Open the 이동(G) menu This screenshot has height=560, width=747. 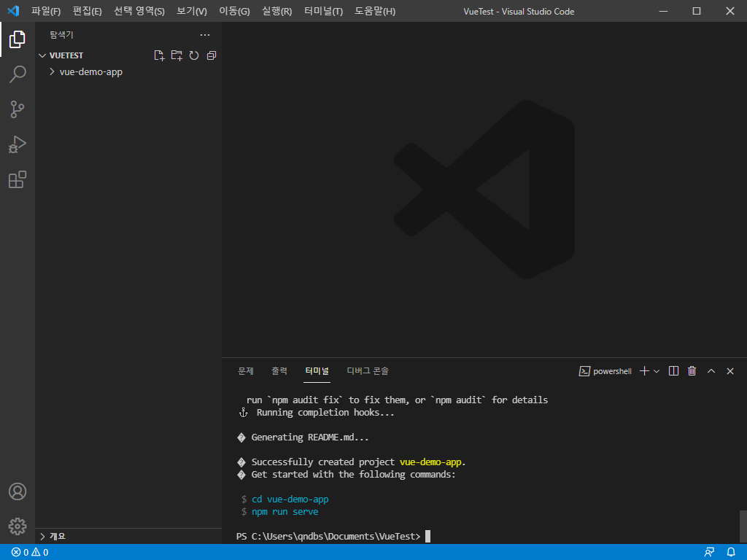[234, 11]
